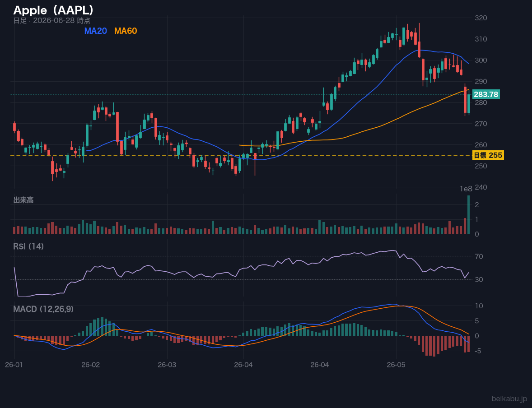The image size is (532, 408).
Task: Click the RSI (14) panel label
Action: pos(28,246)
